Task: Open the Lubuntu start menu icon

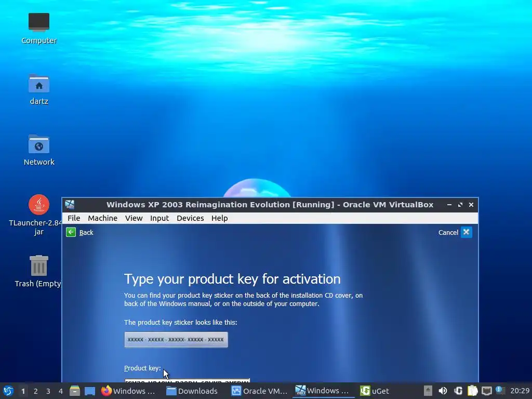Action: tap(8, 391)
